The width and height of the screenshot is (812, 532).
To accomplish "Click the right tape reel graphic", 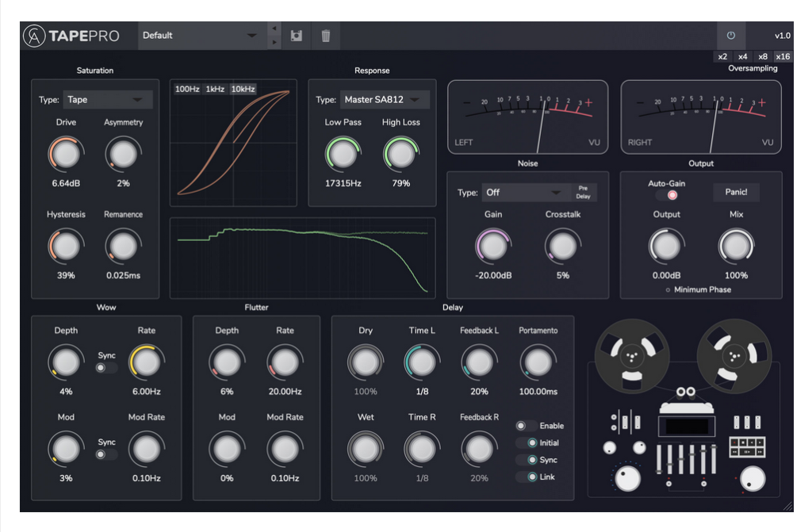I will click(x=733, y=356).
